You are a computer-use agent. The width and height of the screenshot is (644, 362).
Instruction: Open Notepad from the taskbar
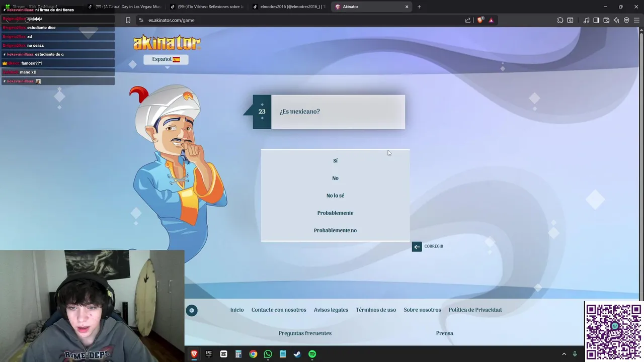point(283,354)
